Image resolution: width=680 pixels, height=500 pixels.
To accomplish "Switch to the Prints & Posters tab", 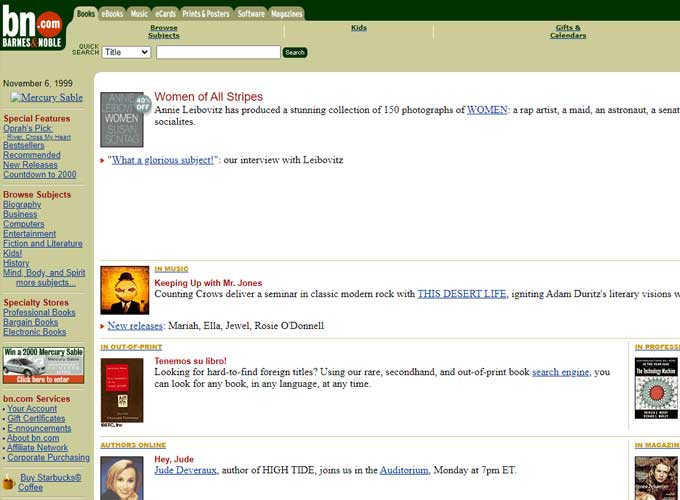I will pyautogui.click(x=206, y=14).
